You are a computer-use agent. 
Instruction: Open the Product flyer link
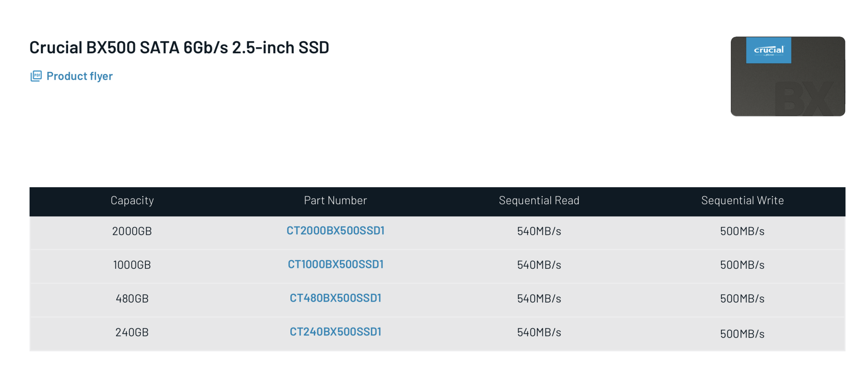[x=79, y=76]
